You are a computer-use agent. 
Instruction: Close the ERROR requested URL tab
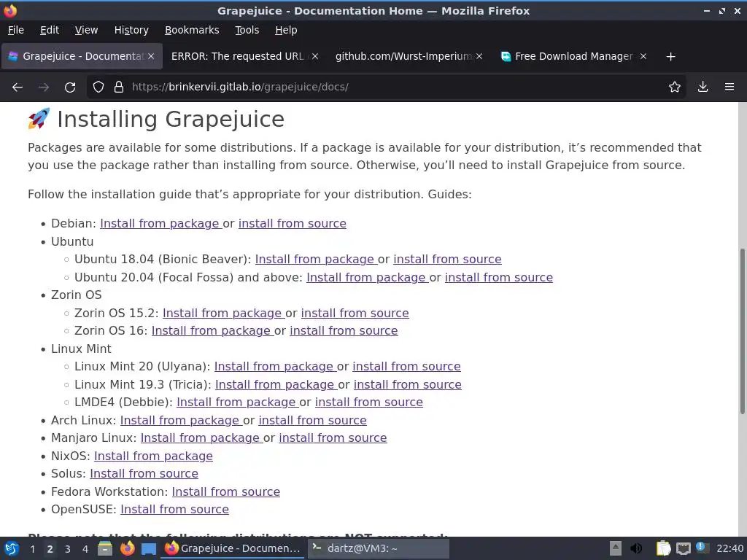click(x=315, y=56)
